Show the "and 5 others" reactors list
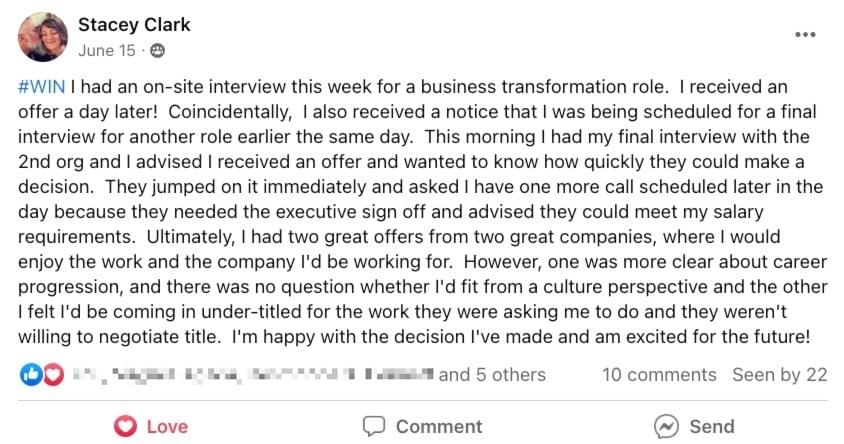 (x=492, y=375)
